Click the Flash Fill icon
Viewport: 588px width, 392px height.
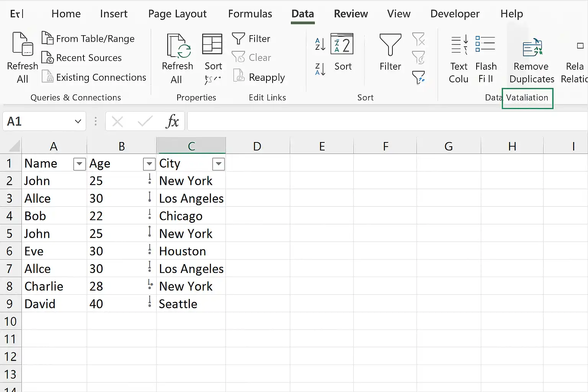(485, 44)
